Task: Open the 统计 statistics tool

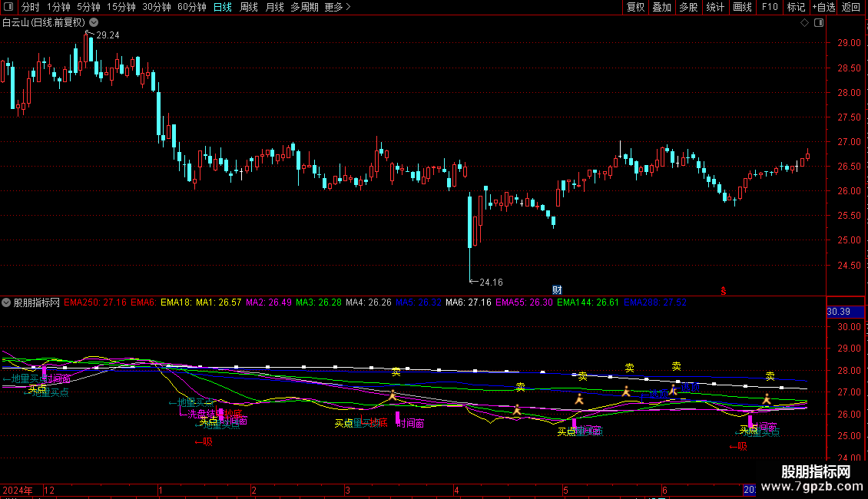Action: (714, 7)
